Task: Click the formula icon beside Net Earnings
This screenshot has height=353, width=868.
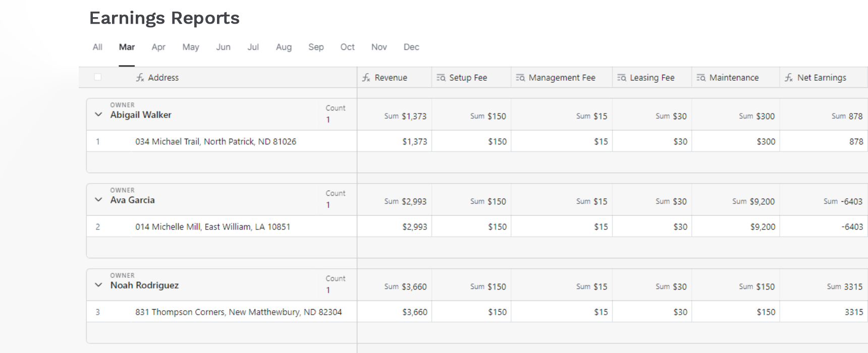Action: [x=789, y=78]
